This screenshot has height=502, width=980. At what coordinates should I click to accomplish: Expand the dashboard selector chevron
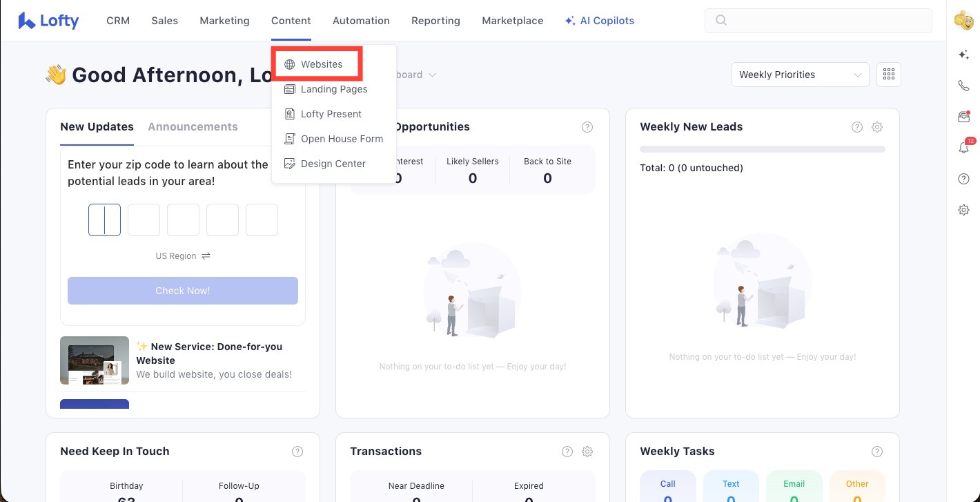[433, 75]
